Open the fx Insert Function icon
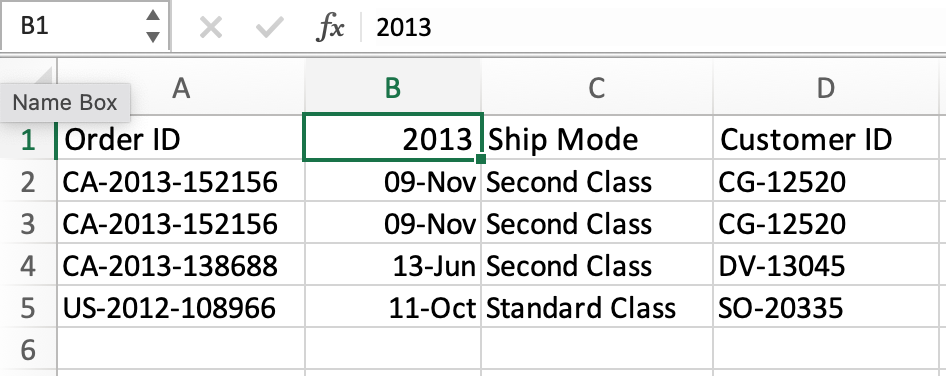Viewport: 946px width, 376px height. (x=330, y=28)
